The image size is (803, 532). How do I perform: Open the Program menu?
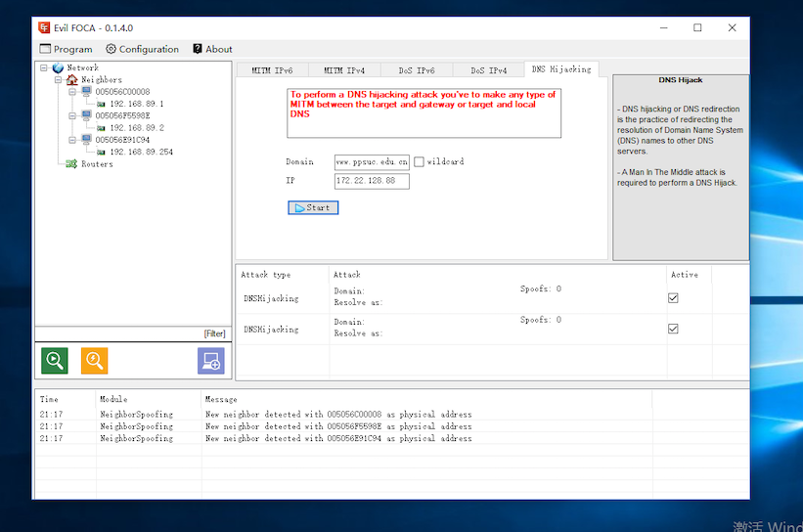pos(67,49)
